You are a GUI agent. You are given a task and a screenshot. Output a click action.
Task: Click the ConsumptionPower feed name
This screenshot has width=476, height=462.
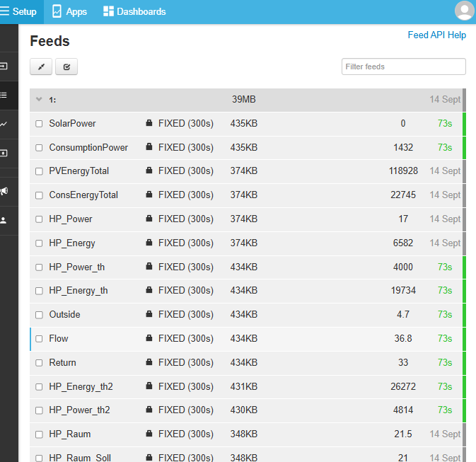[x=88, y=147]
